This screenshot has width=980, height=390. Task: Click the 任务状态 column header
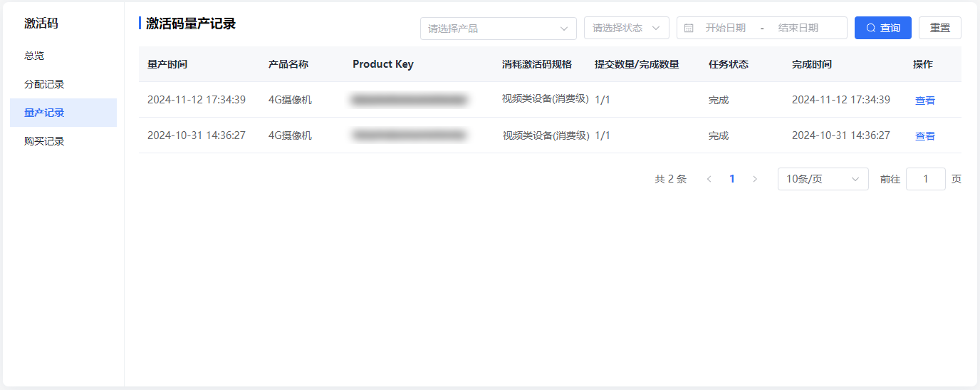(x=729, y=64)
